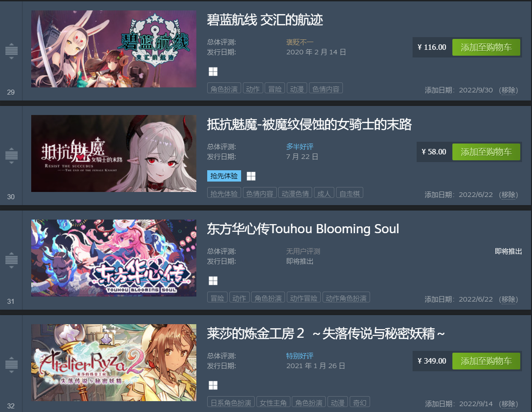Open 东方华心传 Touhou Blooming Soul title link
This screenshot has width=532, height=412.
point(303,229)
